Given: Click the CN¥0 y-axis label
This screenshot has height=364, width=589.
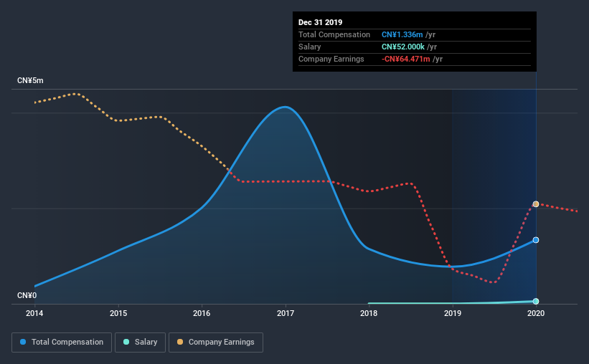Looking at the screenshot, I should 27,296.
